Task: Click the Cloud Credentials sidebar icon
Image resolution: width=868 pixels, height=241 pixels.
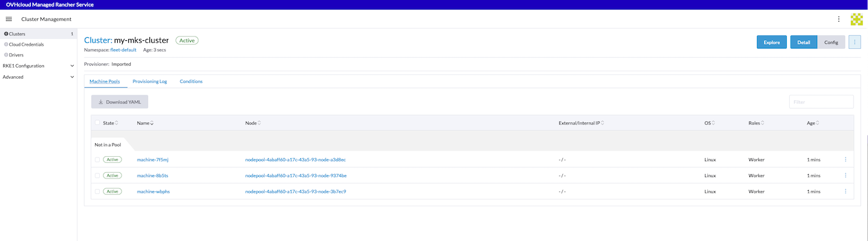Action: (6, 44)
